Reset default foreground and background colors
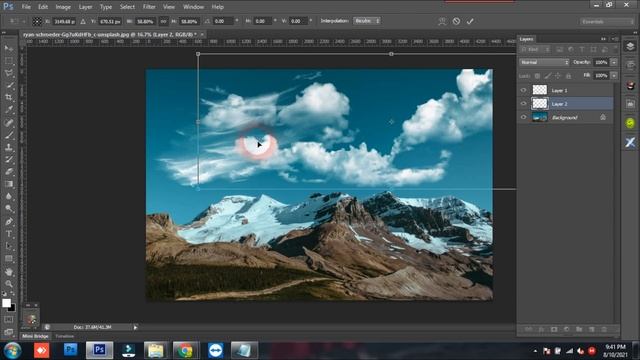The height and width of the screenshot is (360, 640). [x=4, y=293]
